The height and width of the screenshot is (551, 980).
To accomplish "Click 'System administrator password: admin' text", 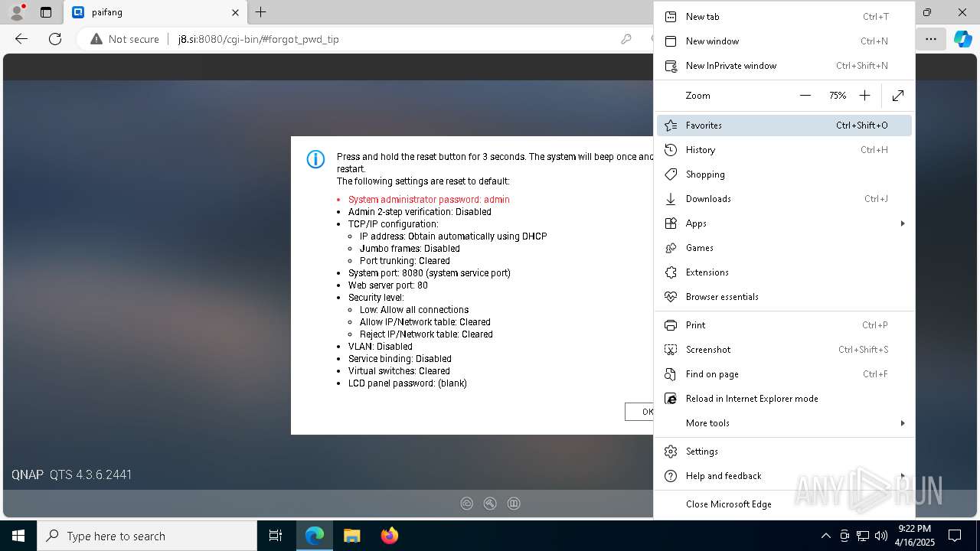I will [x=429, y=200].
